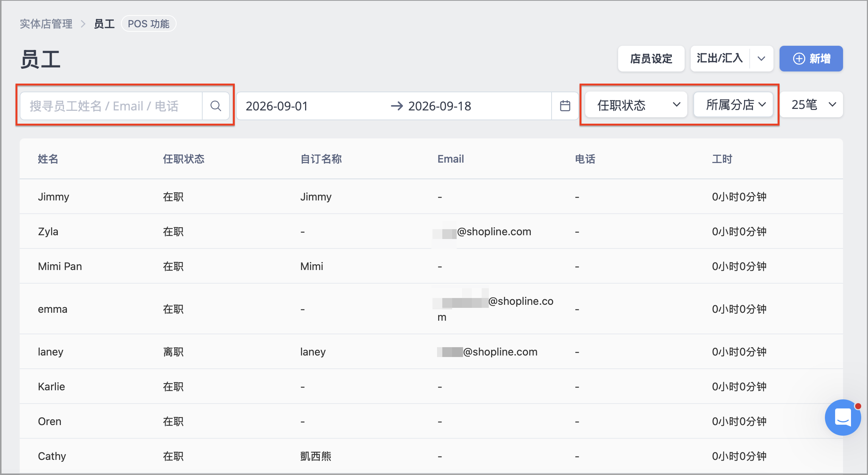This screenshot has height=475, width=868.
Task: Click the 工时 column header
Action: click(722, 159)
